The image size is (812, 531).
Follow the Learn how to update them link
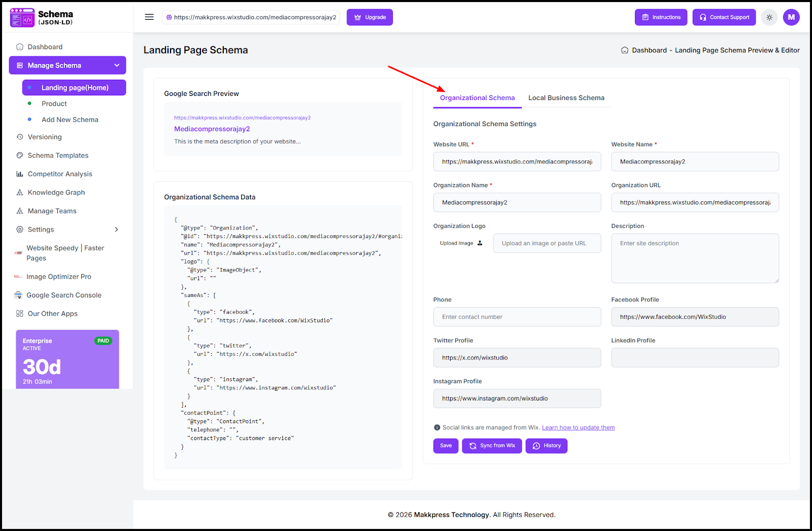point(578,427)
